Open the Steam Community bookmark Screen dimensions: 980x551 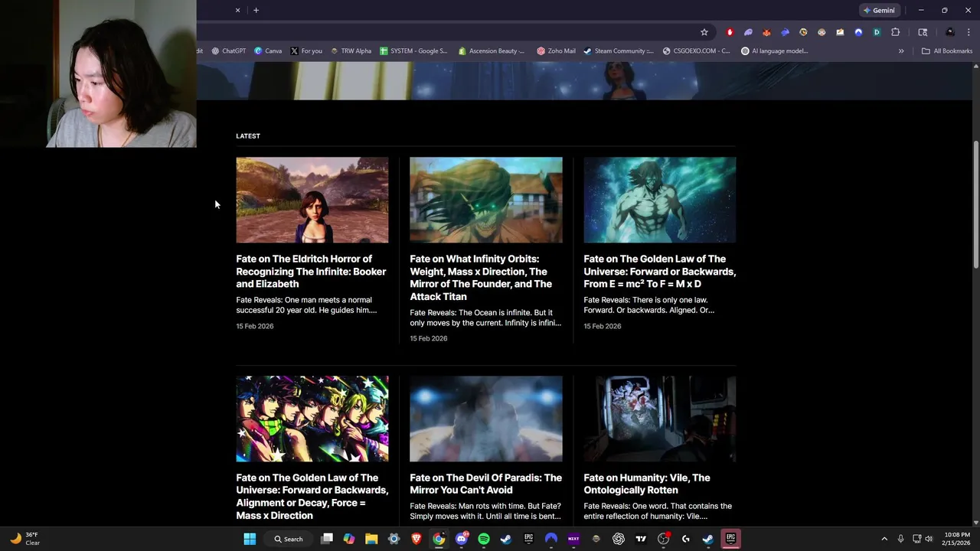click(619, 51)
